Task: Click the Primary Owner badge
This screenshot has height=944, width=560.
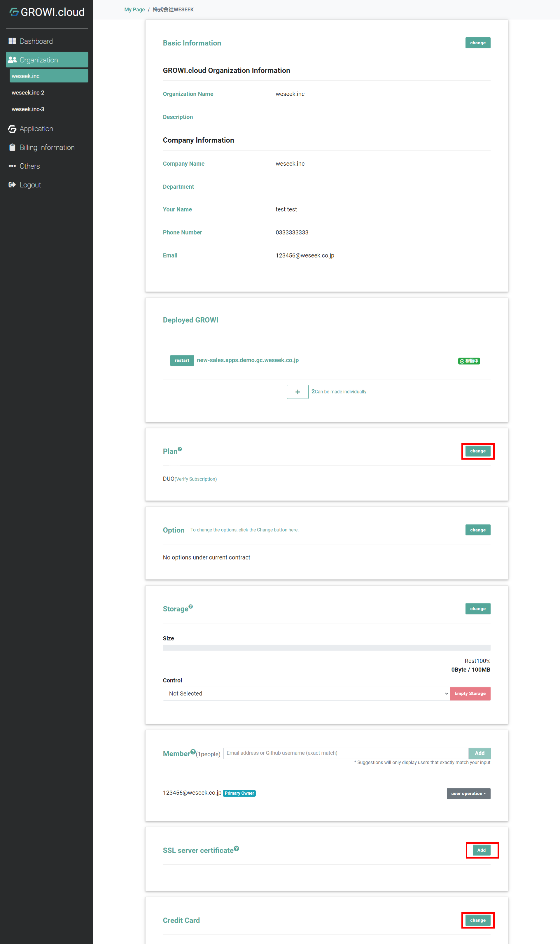Action: click(x=239, y=793)
